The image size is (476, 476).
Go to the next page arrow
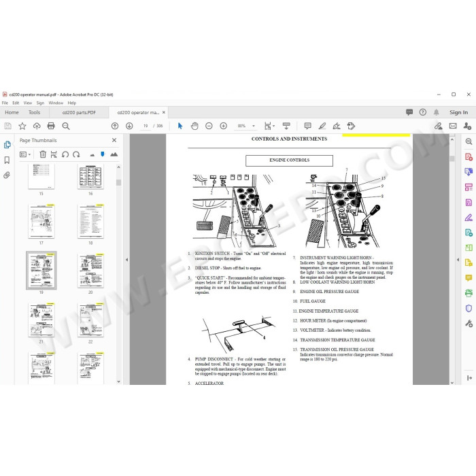coord(129,126)
